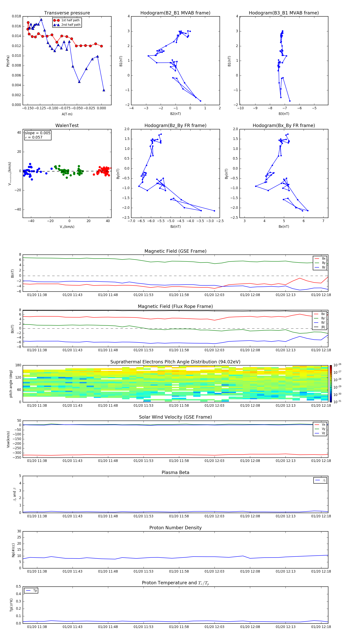
Task: Click 'Hodogram(B2_B1 MVAB frame)' title
Action: point(175,13)
